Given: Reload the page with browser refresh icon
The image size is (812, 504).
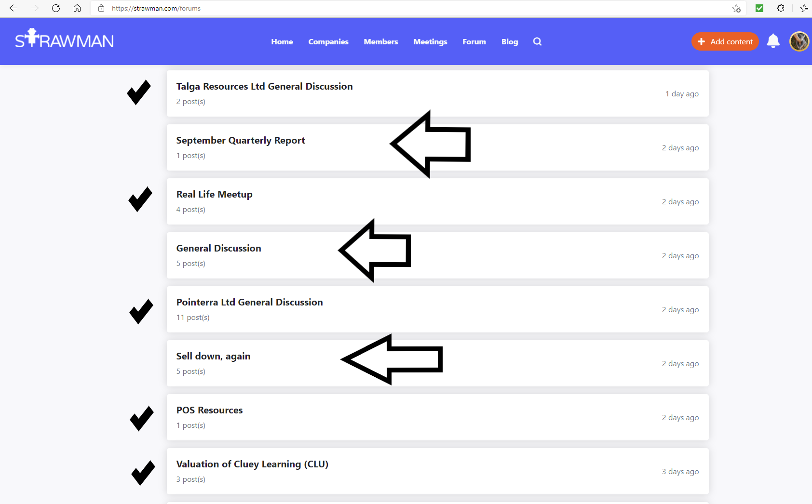Looking at the screenshot, I should 56,8.
